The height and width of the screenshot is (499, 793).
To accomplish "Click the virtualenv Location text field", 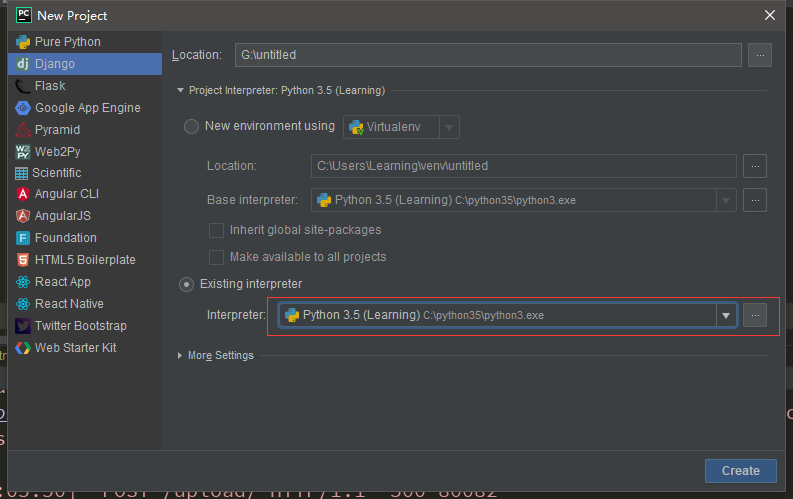I will pyautogui.click(x=523, y=166).
